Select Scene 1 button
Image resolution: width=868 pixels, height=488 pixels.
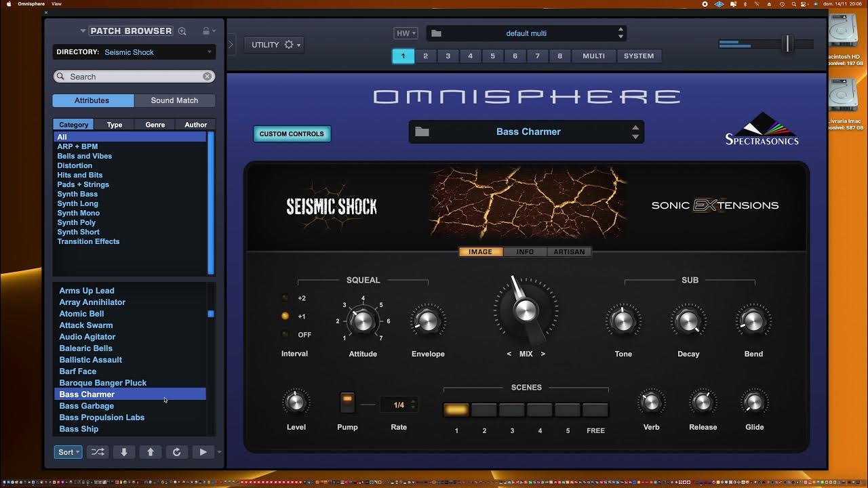pos(456,409)
